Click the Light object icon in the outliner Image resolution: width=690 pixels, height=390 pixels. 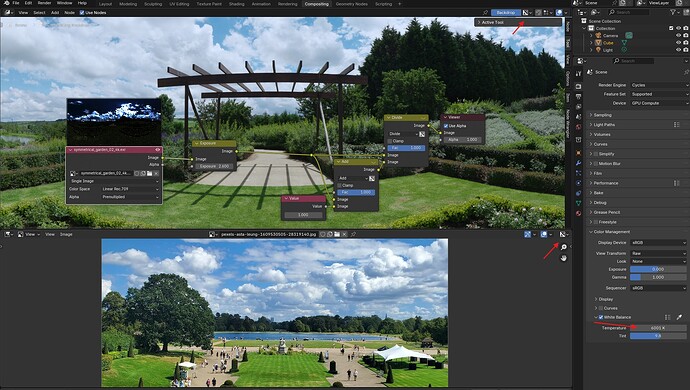point(598,50)
